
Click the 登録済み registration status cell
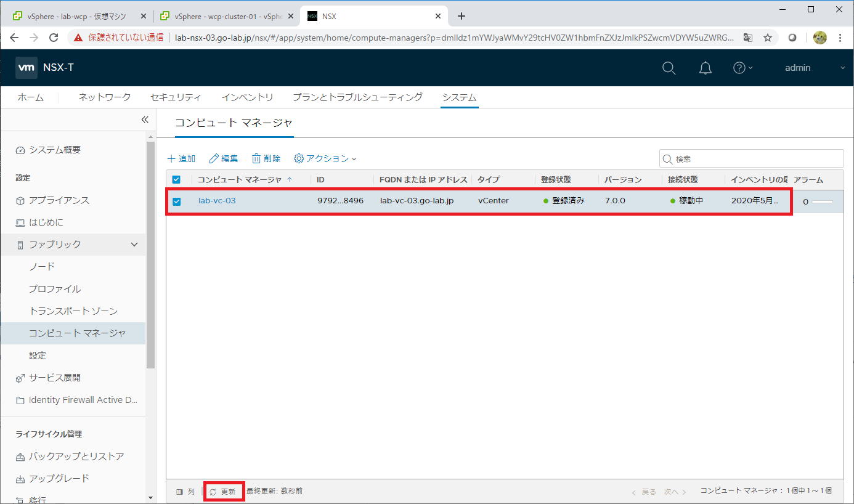click(x=564, y=201)
